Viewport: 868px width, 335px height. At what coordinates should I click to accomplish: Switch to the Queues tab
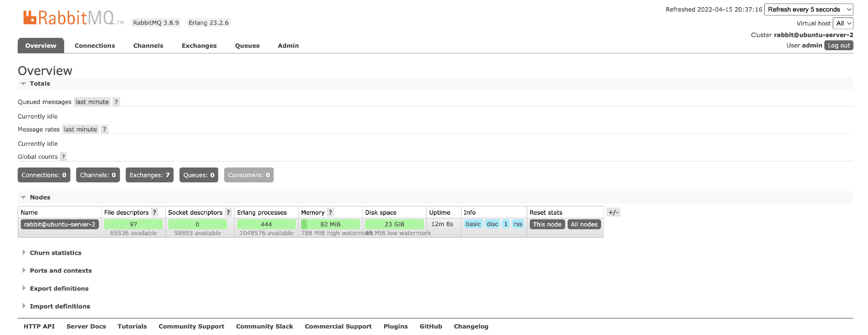[247, 46]
